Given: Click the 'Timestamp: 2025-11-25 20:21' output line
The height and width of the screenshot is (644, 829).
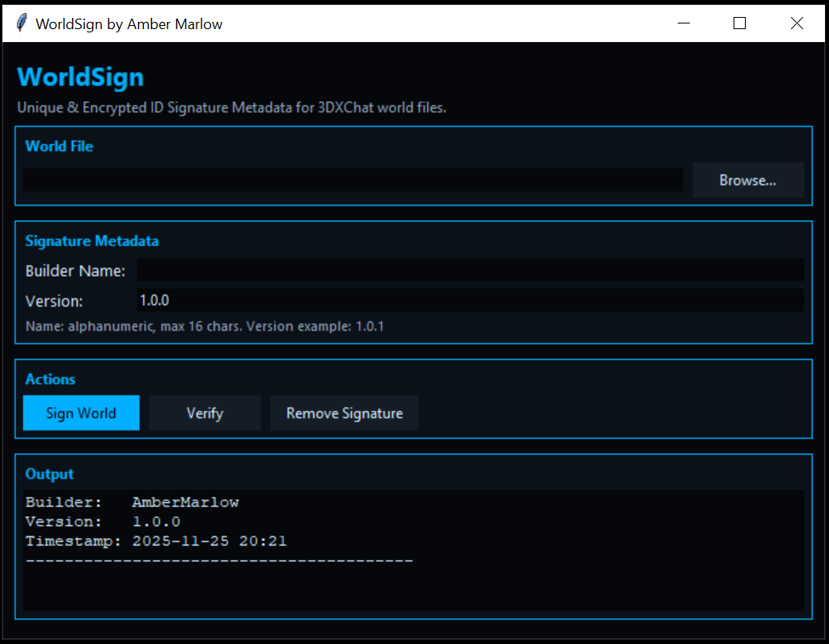Looking at the screenshot, I should [156, 541].
